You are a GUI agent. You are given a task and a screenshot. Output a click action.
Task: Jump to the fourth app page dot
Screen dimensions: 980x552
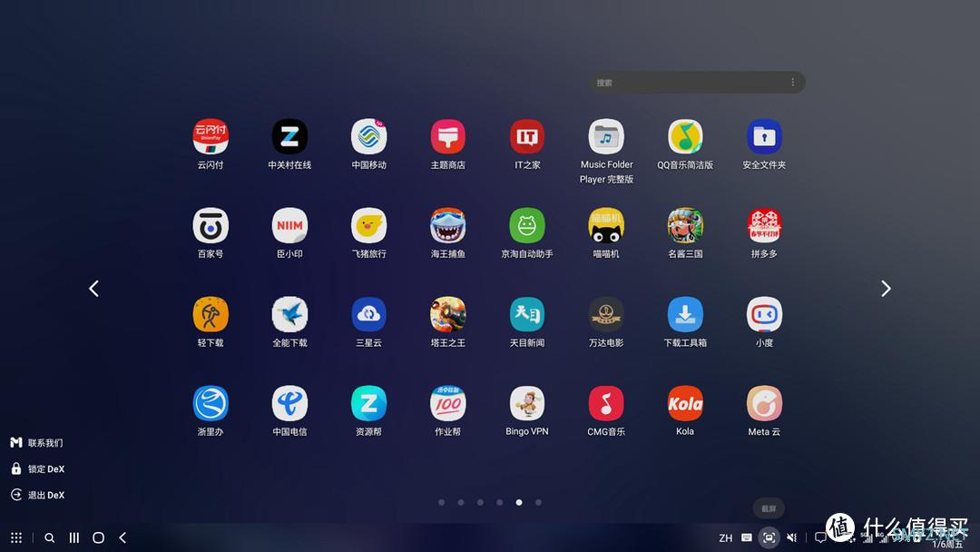click(x=499, y=503)
